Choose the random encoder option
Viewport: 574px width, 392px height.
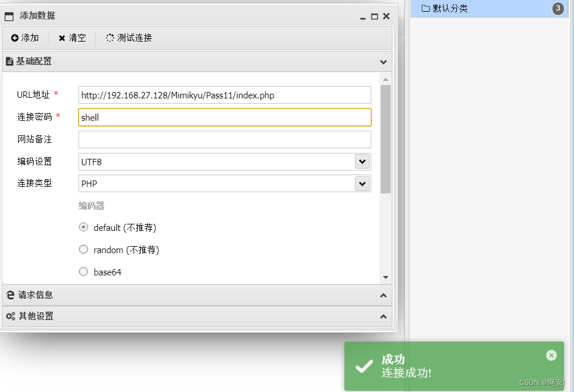83,249
